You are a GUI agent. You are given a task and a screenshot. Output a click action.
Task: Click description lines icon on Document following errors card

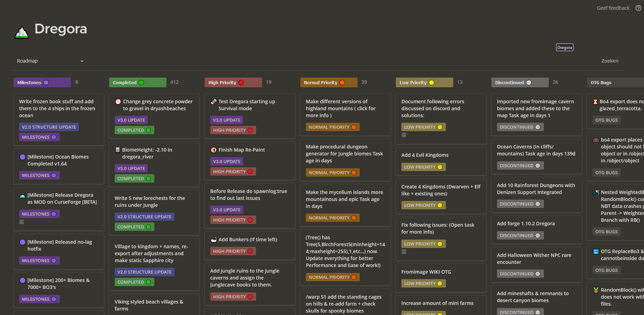click(404, 135)
